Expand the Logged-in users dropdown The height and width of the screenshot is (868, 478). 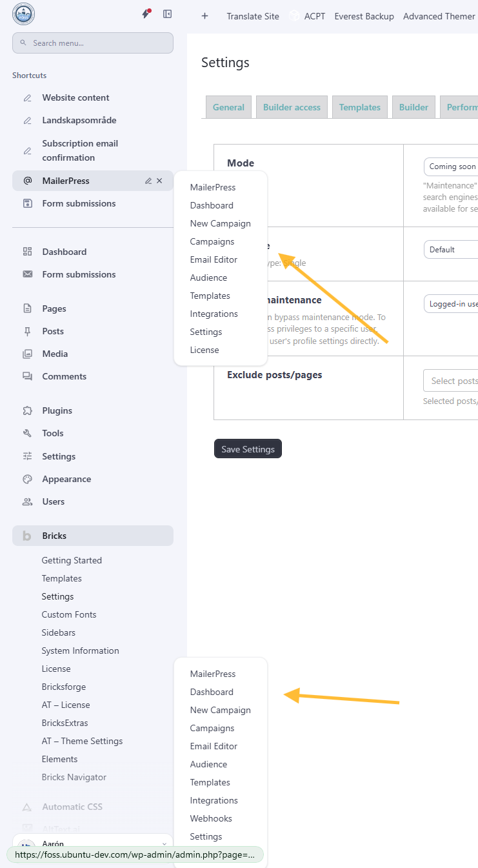(x=451, y=303)
